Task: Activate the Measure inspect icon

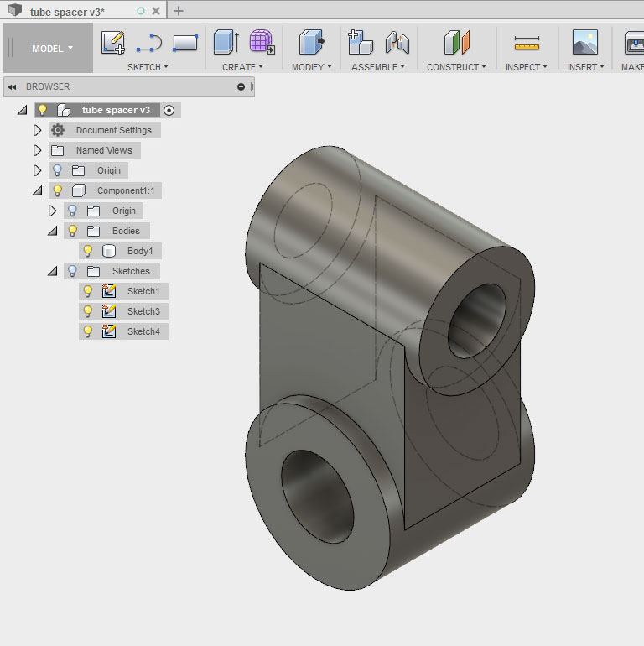Action: tap(527, 43)
